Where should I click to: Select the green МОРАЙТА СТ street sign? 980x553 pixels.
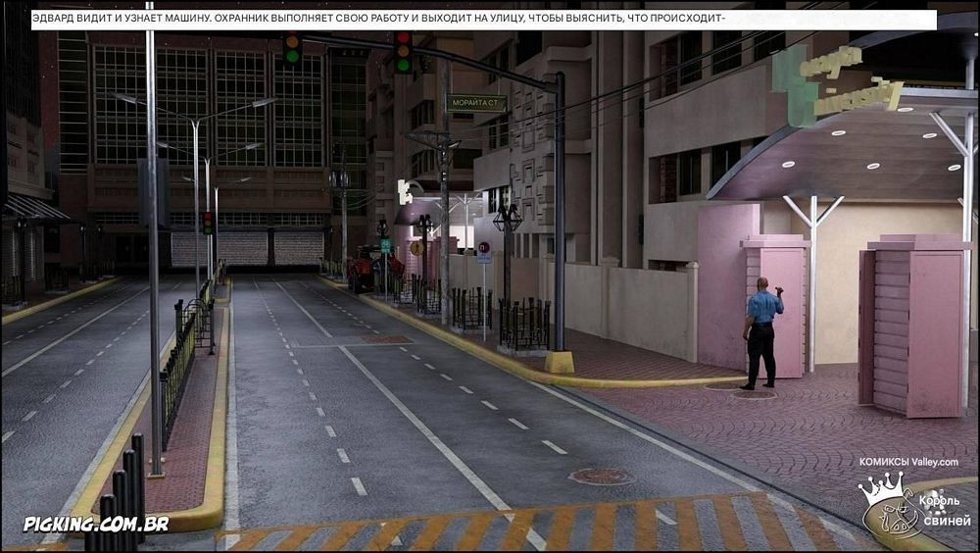point(476,102)
